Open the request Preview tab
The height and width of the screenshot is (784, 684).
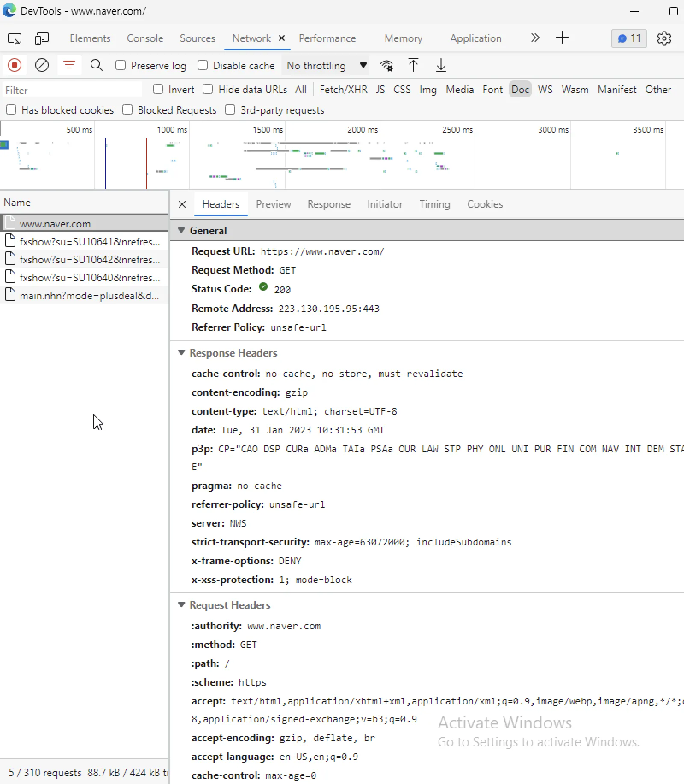coord(274,204)
